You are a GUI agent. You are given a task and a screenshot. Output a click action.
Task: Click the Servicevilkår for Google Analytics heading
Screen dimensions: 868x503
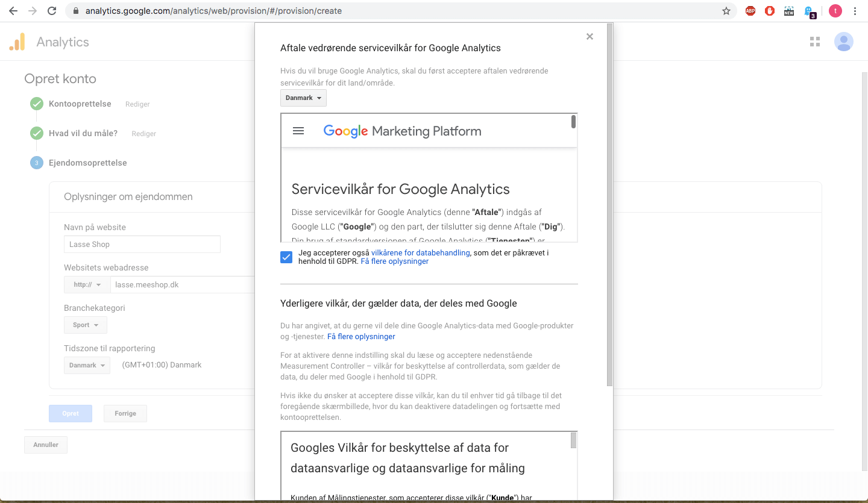(401, 189)
